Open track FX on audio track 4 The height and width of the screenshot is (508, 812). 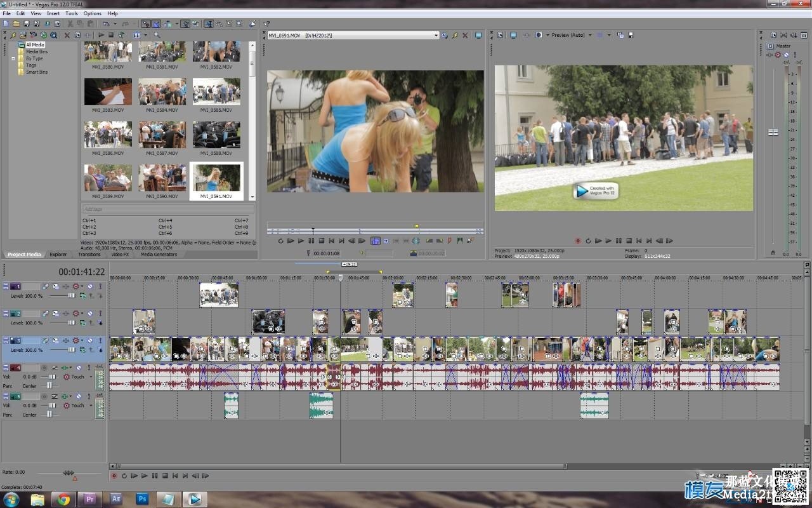pyautogui.click(x=65, y=368)
